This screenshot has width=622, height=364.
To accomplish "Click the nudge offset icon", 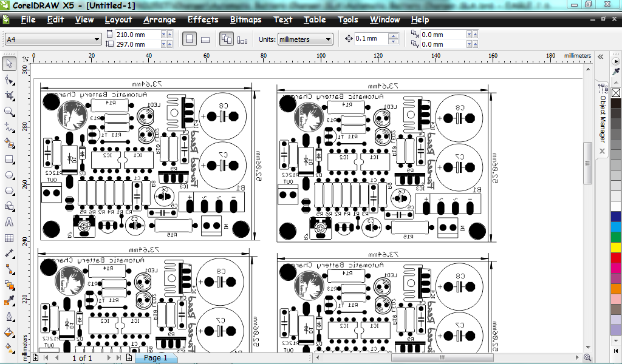I will pos(349,38).
